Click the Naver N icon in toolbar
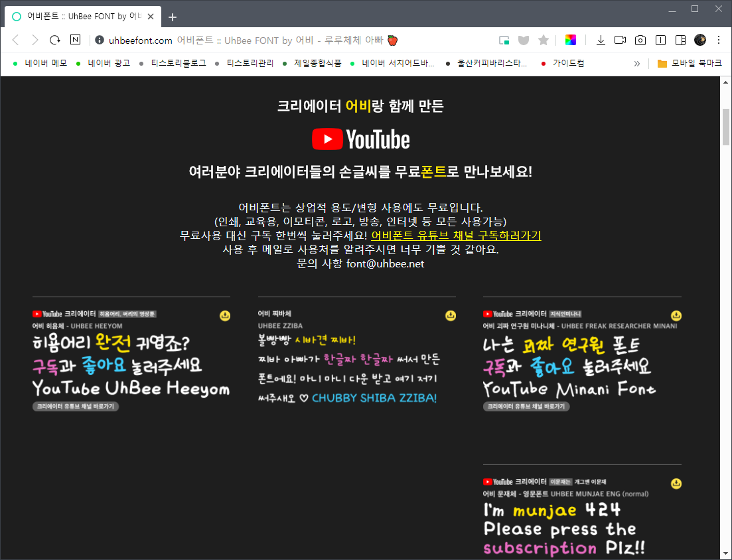The height and width of the screenshot is (560, 732). 75,40
